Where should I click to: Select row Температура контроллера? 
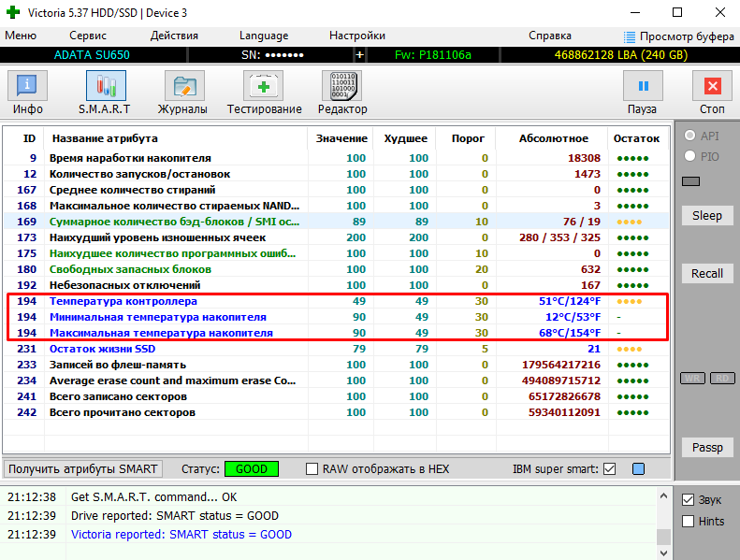pos(336,301)
